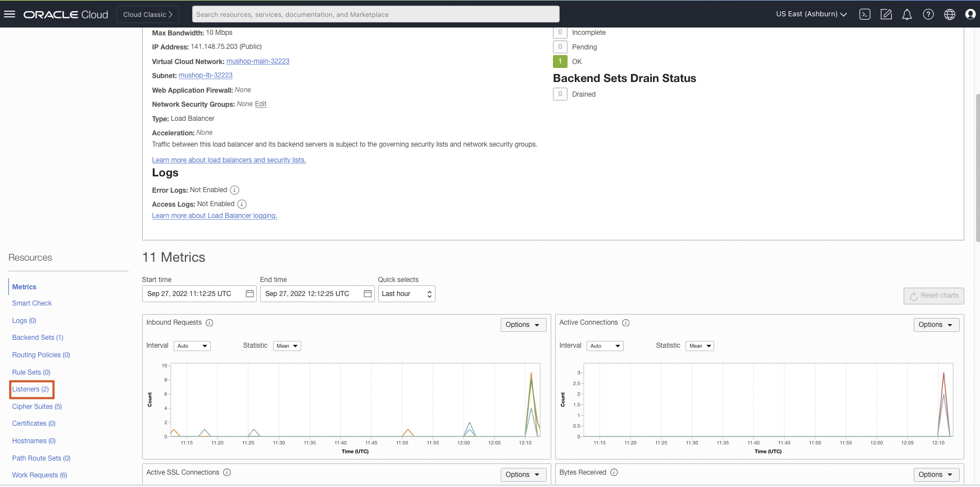Click info icon beside Inbound Requests

point(210,323)
